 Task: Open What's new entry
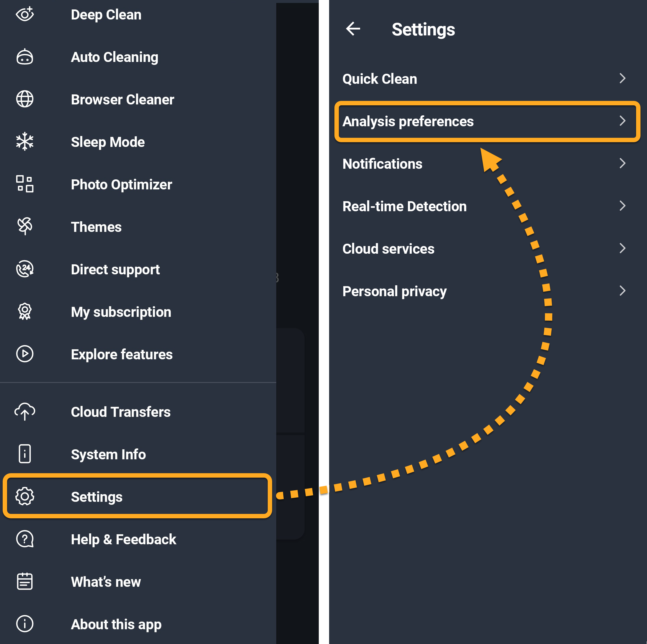(106, 582)
